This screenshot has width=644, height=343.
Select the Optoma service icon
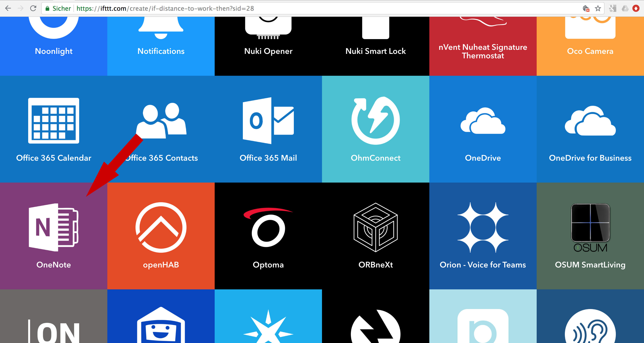[x=268, y=227]
